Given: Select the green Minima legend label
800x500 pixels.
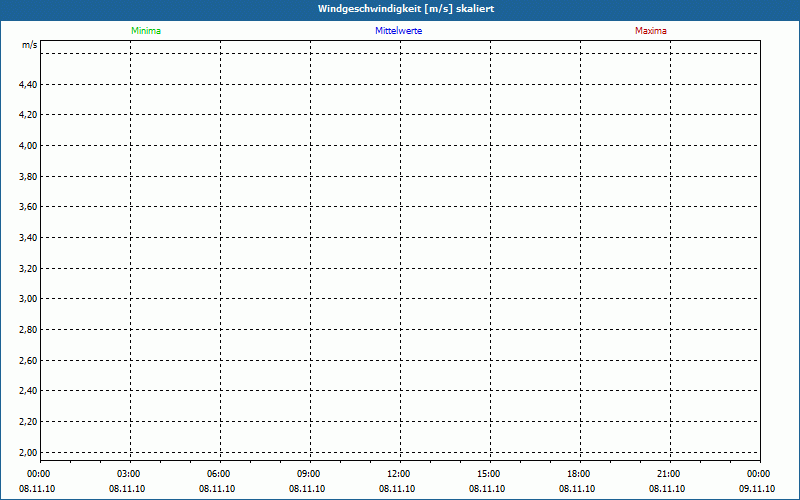Looking at the screenshot, I should coord(146,31).
